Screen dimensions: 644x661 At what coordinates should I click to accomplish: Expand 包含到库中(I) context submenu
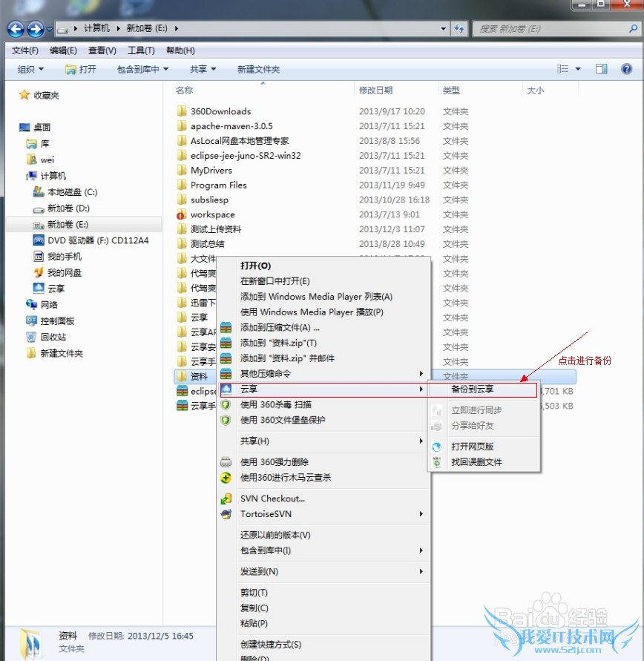323,550
